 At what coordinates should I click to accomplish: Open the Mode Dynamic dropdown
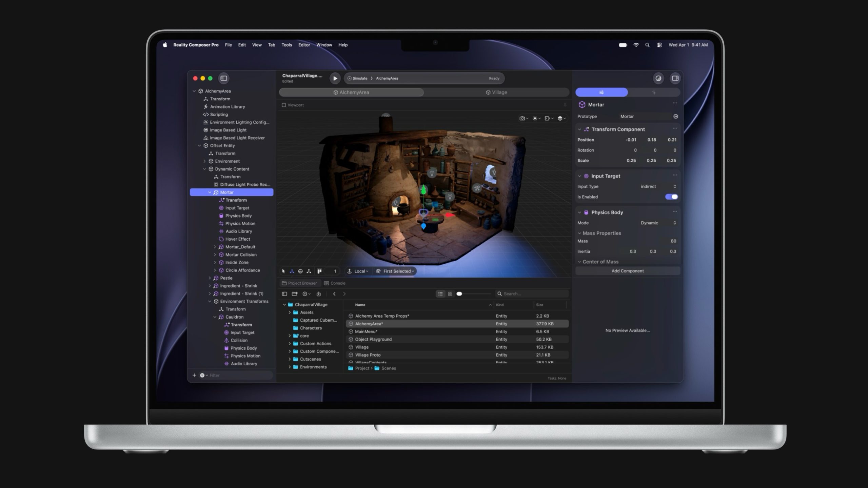click(658, 223)
